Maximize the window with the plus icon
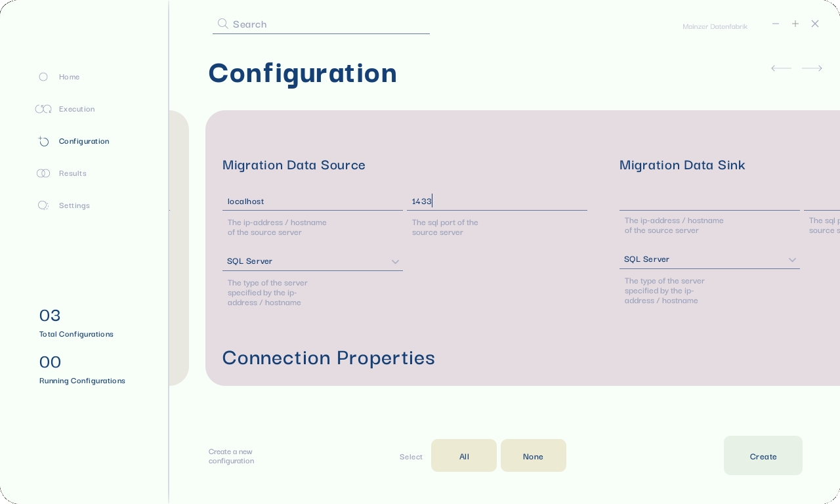The height and width of the screenshot is (504, 840). tap(795, 24)
